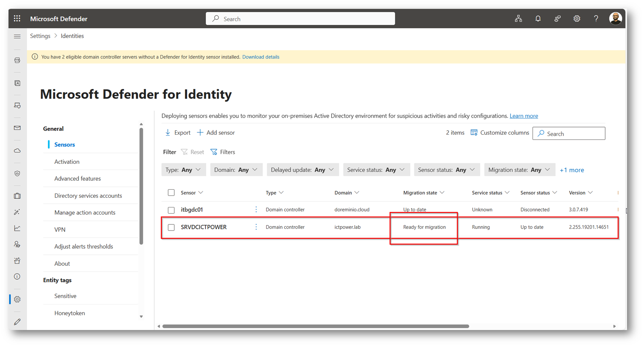Expand the Migration state: Any filter dropdown
This screenshot has width=644, height=347.
click(x=519, y=170)
